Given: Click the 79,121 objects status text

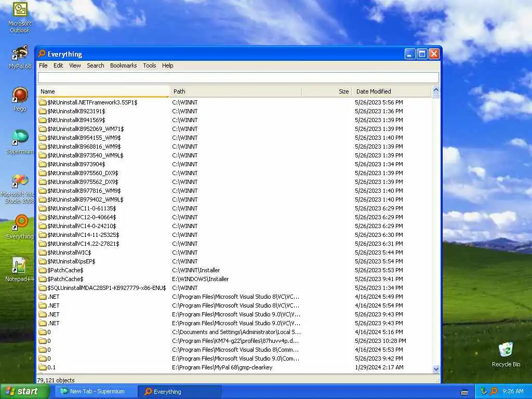Looking at the screenshot, I should click(x=56, y=380).
